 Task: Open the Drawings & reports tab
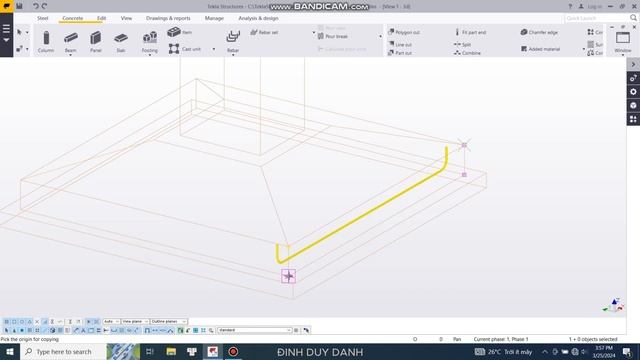[x=168, y=18]
